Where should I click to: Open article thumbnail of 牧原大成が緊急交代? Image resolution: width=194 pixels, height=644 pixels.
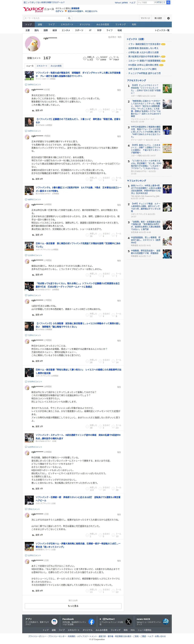coord(29,75)
